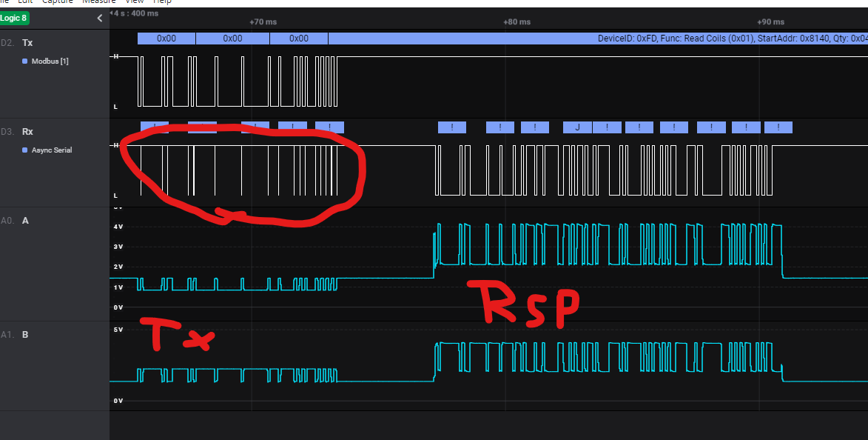
Task: Open the Help menu
Action: coord(162,1)
